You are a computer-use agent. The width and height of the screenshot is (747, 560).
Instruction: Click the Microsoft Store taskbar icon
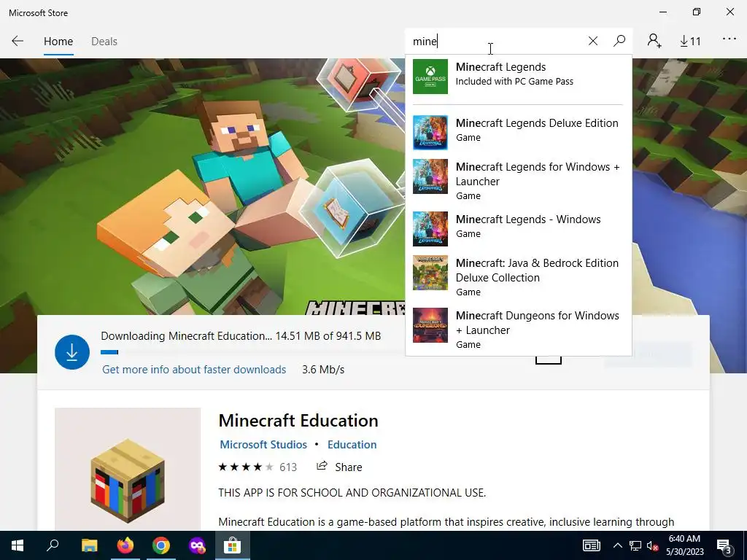click(x=233, y=545)
